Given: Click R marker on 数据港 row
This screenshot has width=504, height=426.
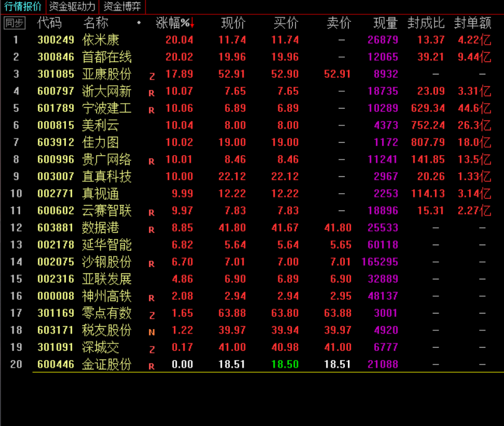Looking at the screenshot, I should click(152, 230).
